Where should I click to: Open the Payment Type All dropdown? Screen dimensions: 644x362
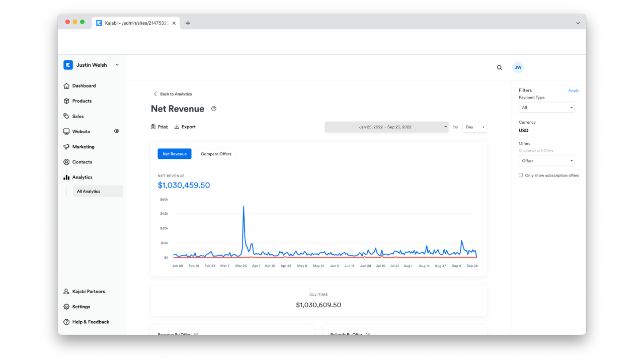pyautogui.click(x=546, y=108)
